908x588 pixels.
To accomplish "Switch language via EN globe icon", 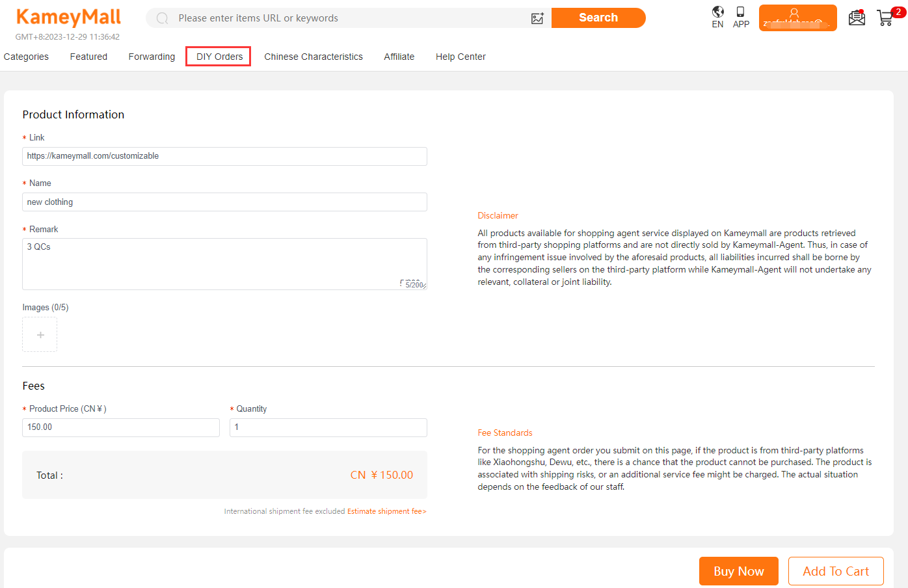I will pos(718,17).
